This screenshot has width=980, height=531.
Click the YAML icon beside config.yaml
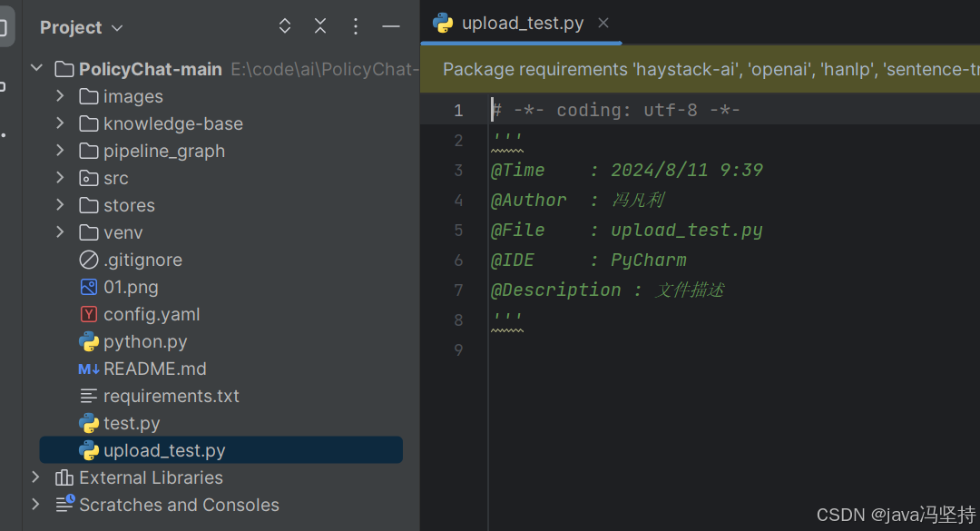(x=88, y=314)
